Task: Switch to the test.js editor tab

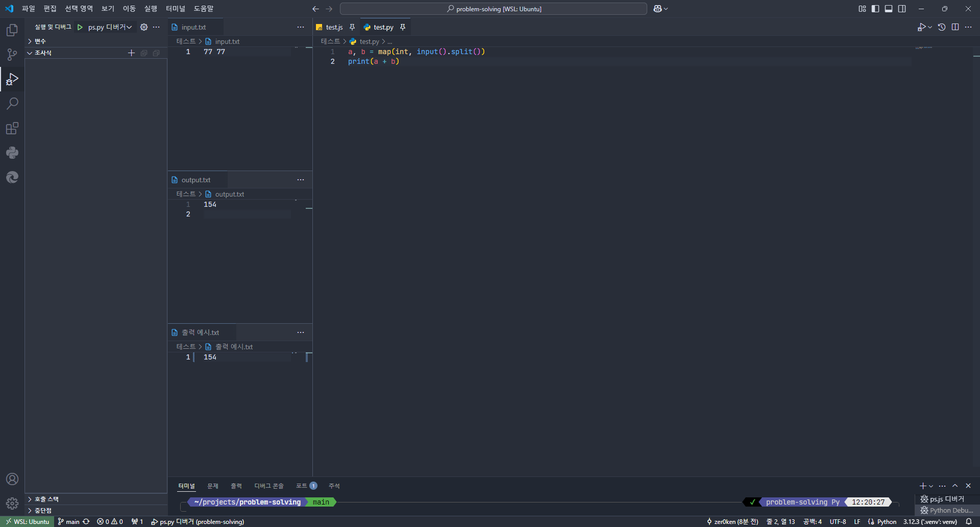Action: (x=334, y=27)
